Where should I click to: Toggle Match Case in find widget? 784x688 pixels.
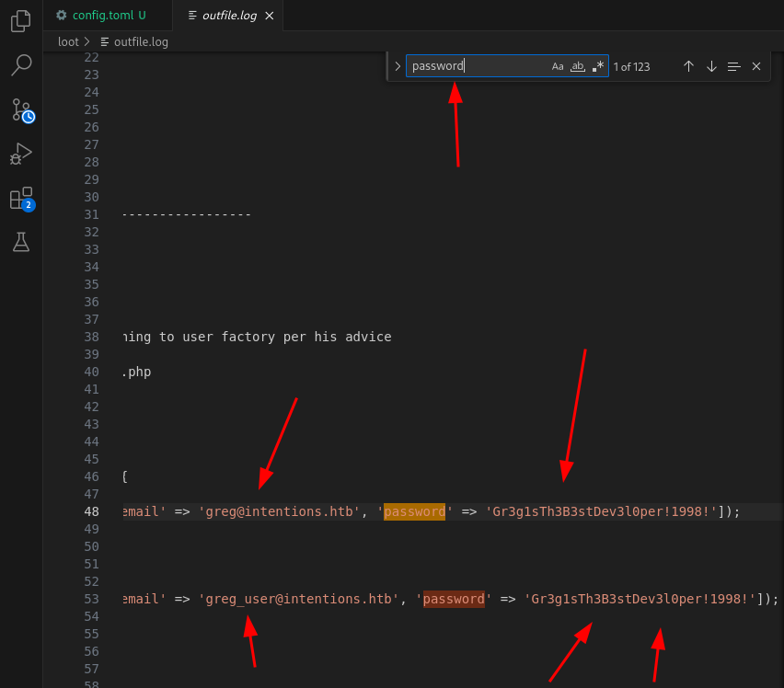coord(558,66)
